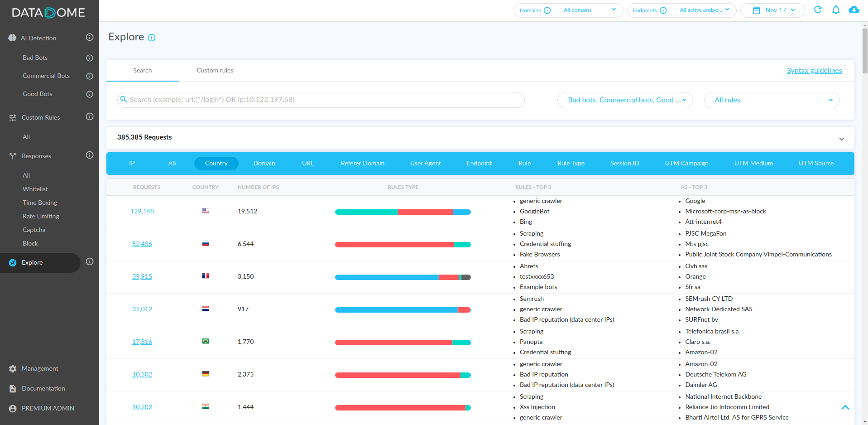Open the notifications bell

(836, 10)
